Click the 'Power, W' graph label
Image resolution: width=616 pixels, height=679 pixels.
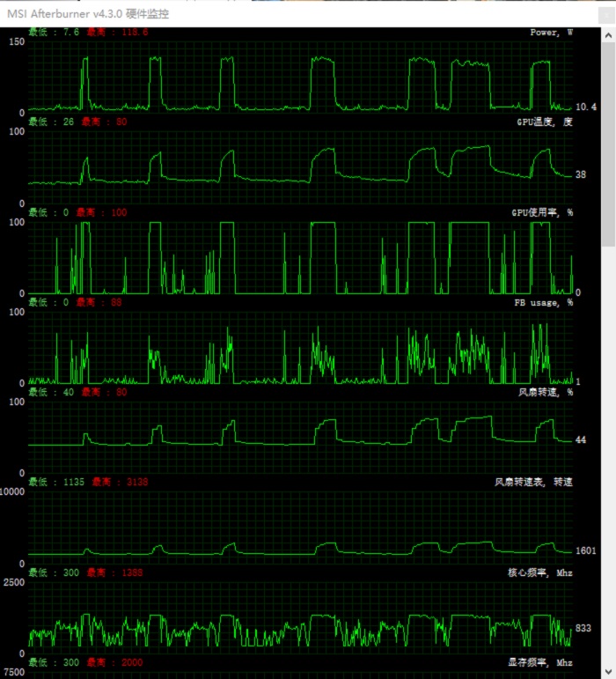point(551,33)
